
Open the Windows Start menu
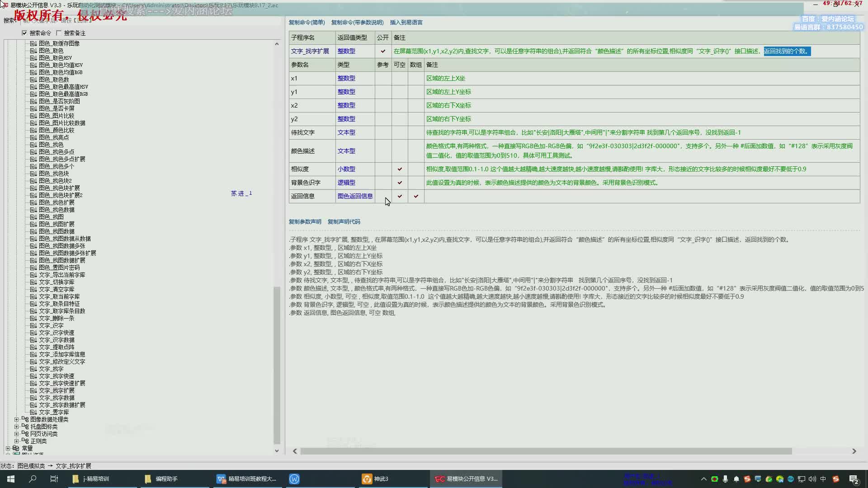point(11,479)
